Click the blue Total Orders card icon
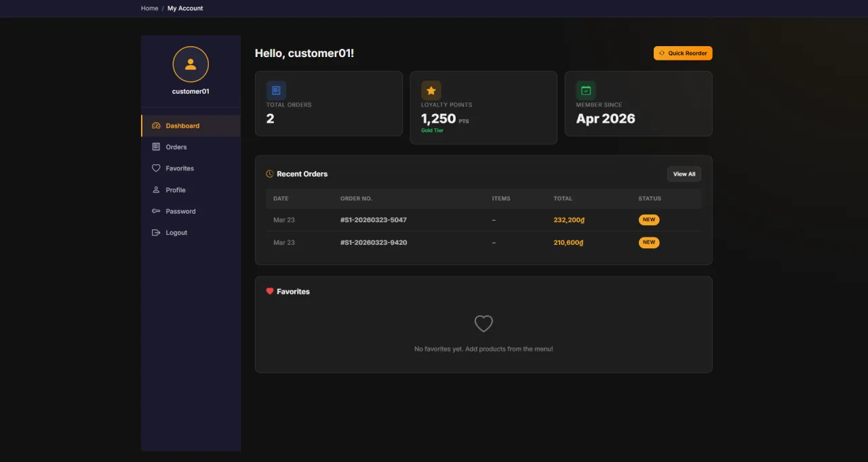 276,90
